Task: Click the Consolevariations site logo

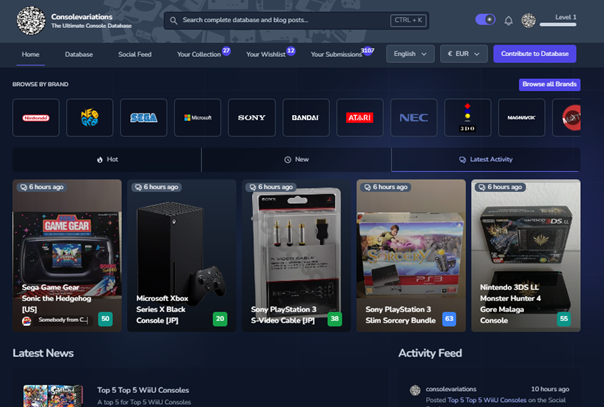Action: pyautogui.click(x=31, y=21)
